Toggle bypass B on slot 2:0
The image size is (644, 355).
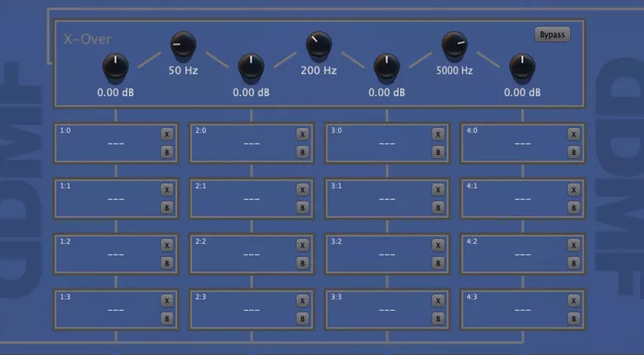click(x=302, y=152)
